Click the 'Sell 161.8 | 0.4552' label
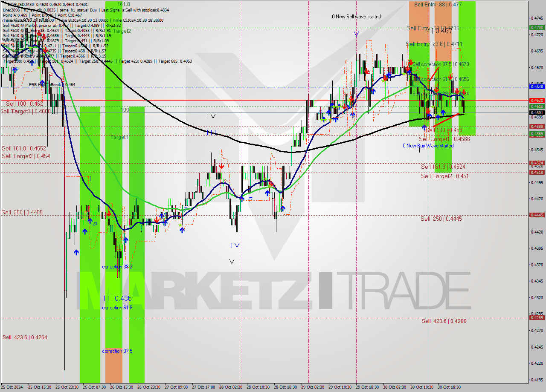The height and width of the screenshot is (392, 546). 24,148
